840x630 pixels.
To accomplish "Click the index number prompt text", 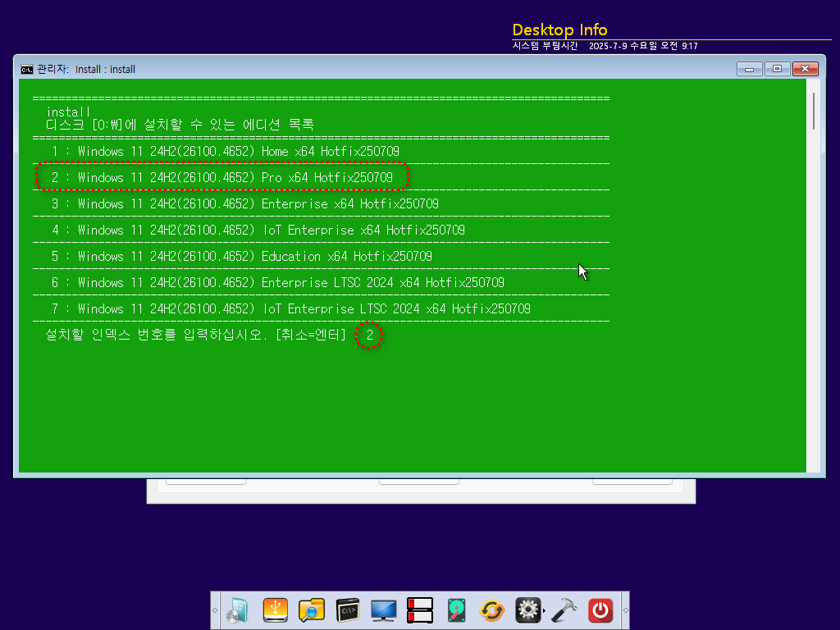I will coord(196,335).
